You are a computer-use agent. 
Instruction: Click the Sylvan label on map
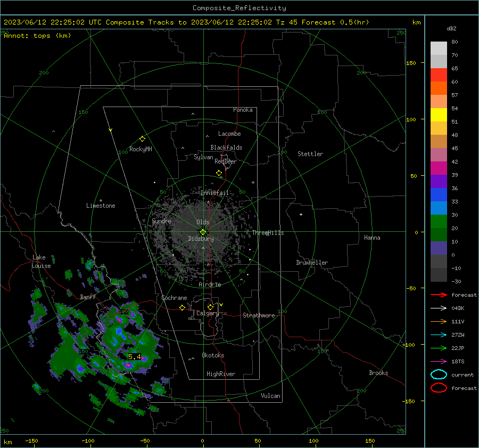pos(203,157)
